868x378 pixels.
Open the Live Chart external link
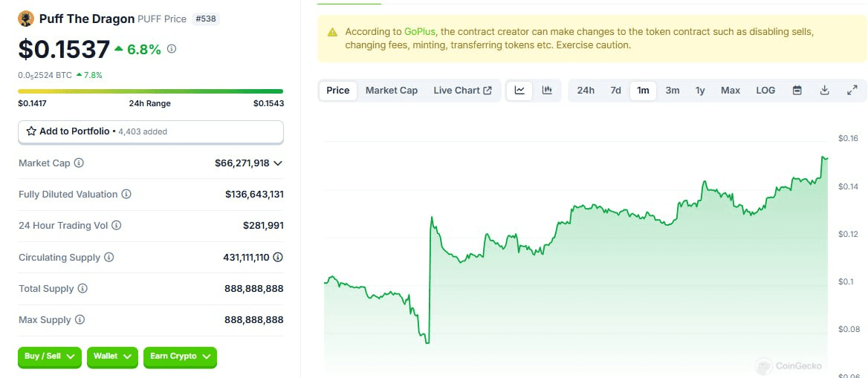[462, 90]
